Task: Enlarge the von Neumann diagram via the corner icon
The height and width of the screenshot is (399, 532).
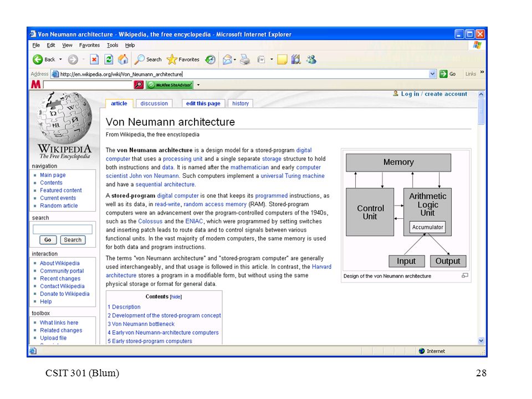Action: 465,275
